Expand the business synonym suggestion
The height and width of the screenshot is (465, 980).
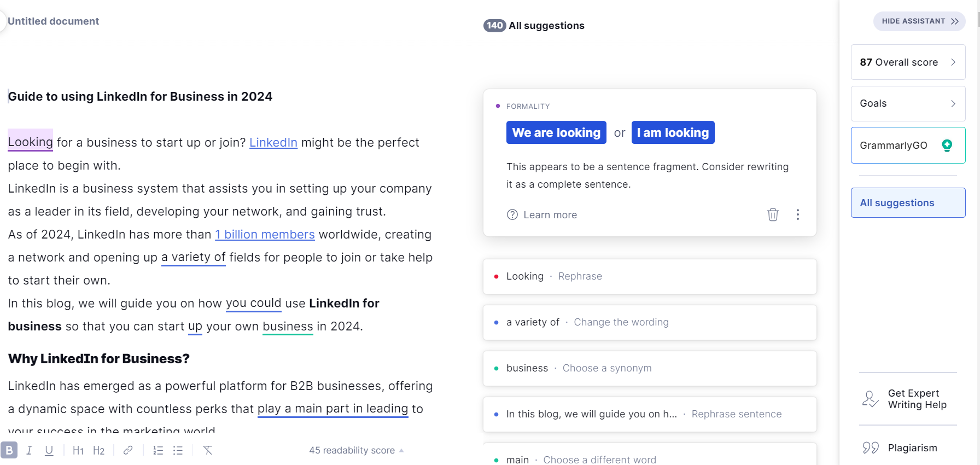pos(650,368)
